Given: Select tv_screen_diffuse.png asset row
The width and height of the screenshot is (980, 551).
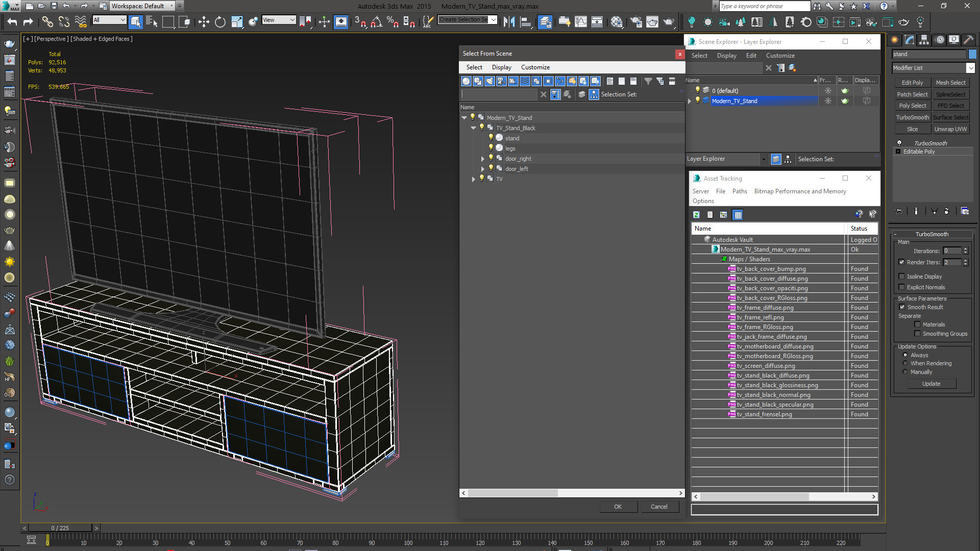Looking at the screenshot, I should point(784,366).
